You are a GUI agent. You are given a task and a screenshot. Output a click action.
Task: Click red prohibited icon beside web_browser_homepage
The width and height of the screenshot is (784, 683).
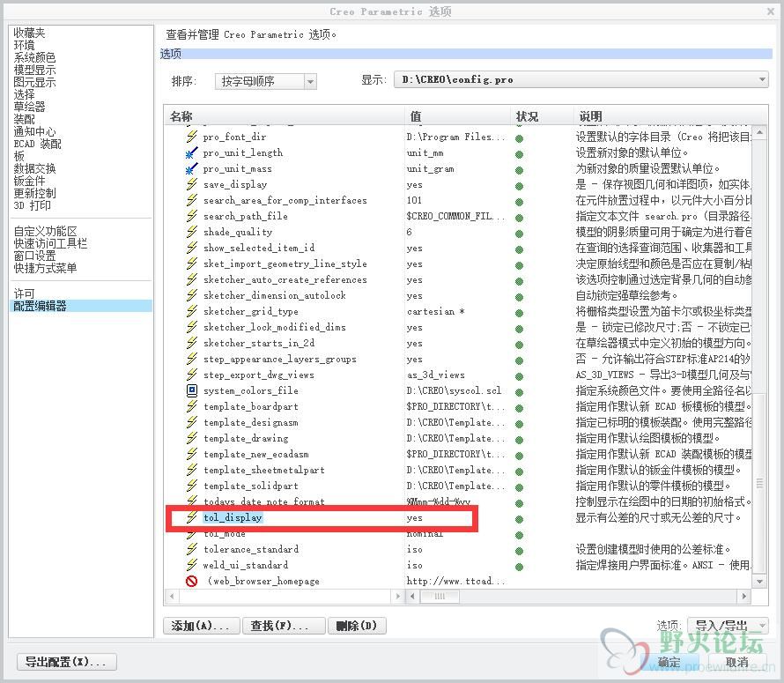(191, 581)
